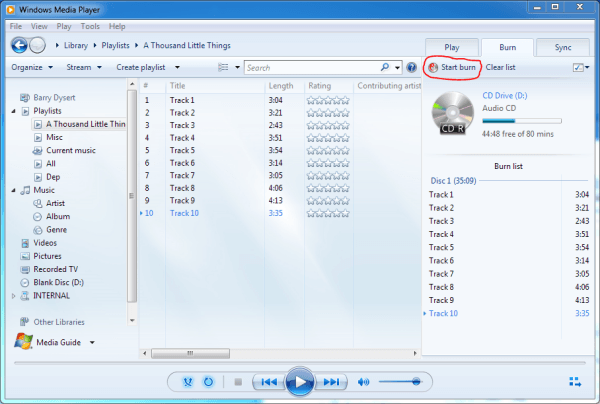This screenshot has width=600, height=404.
Task: Open the Organize dropdown
Action: [x=32, y=67]
